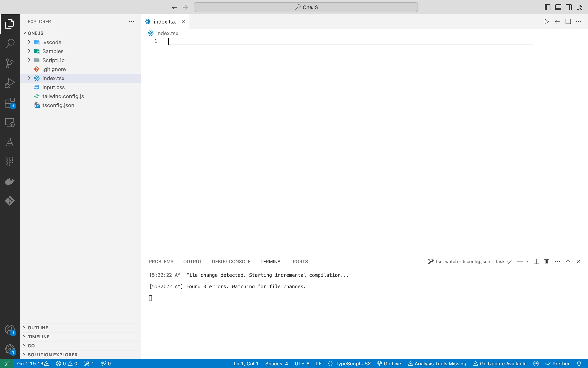
Task: Open the Run and Debug view
Action: (x=10, y=83)
